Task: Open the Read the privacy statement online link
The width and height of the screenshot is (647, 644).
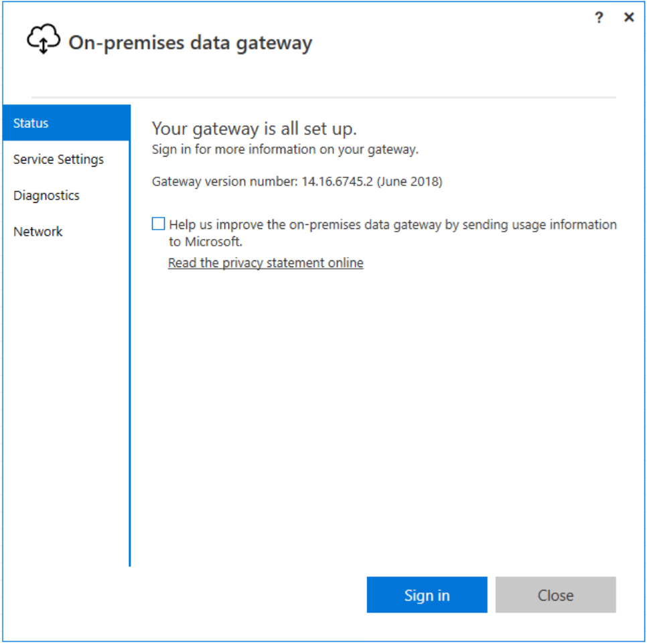Action: [266, 262]
